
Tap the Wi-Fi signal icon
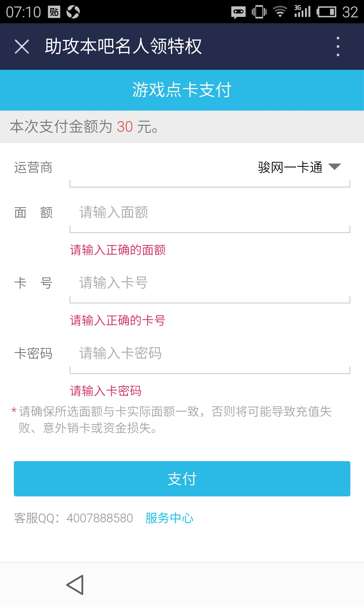point(280,12)
